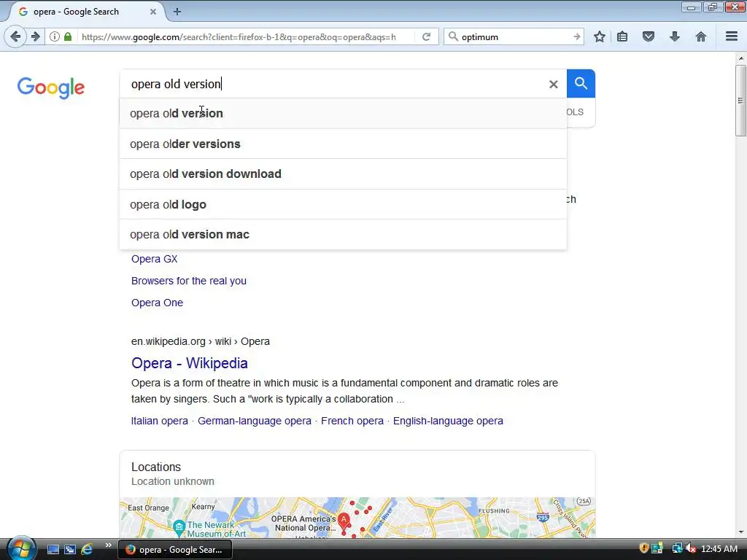Launch Internet Explorer from Quick Launch
This screenshot has height=560, width=747.
[x=87, y=550]
